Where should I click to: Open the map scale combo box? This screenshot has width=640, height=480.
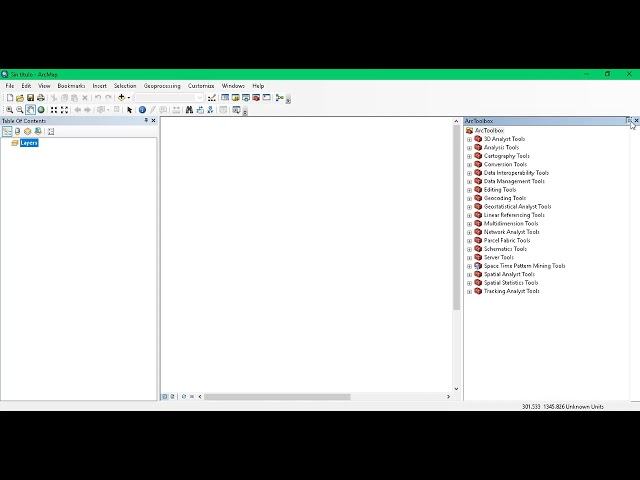(x=169, y=98)
